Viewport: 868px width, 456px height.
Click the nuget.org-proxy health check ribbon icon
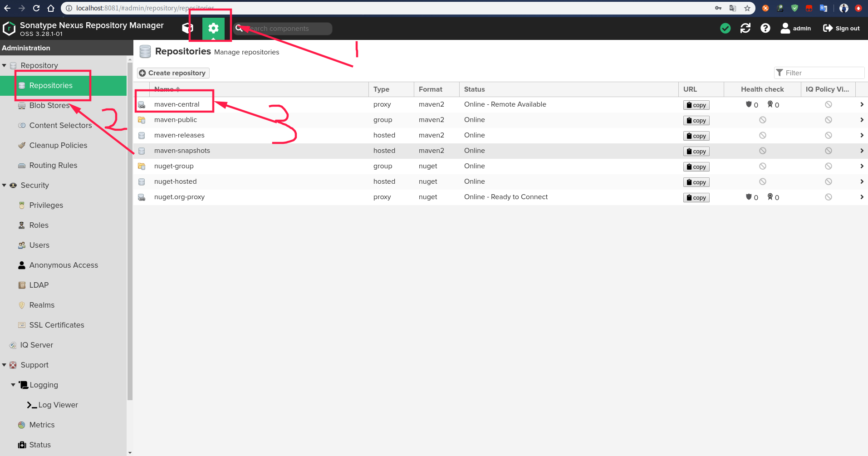[x=770, y=196]
